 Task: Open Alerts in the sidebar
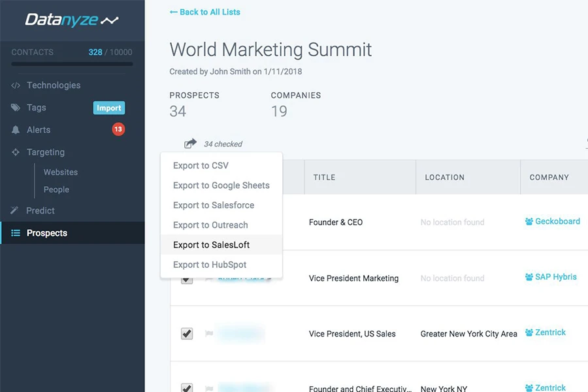(39, 130)
